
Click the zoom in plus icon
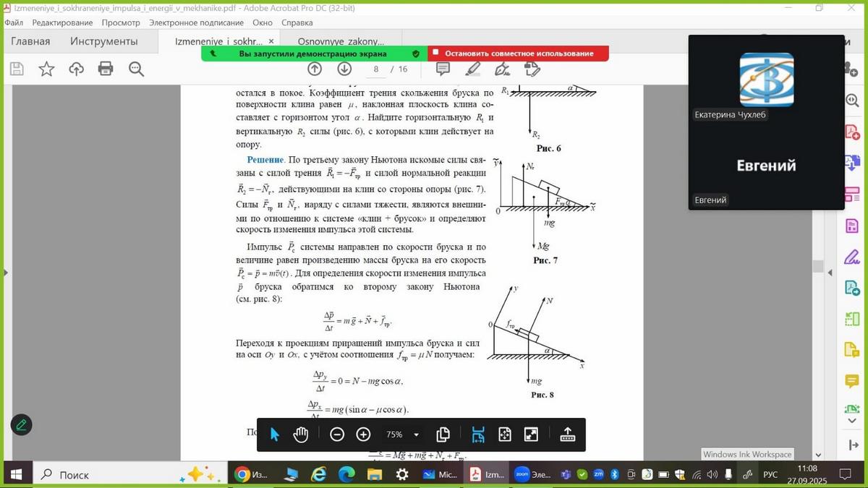click(x=363, y=435)
